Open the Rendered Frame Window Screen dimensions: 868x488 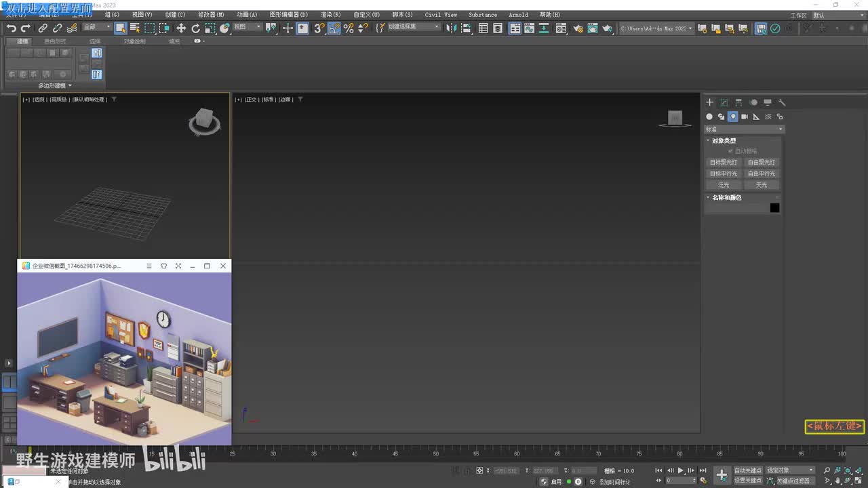click(x=593, y=28)
